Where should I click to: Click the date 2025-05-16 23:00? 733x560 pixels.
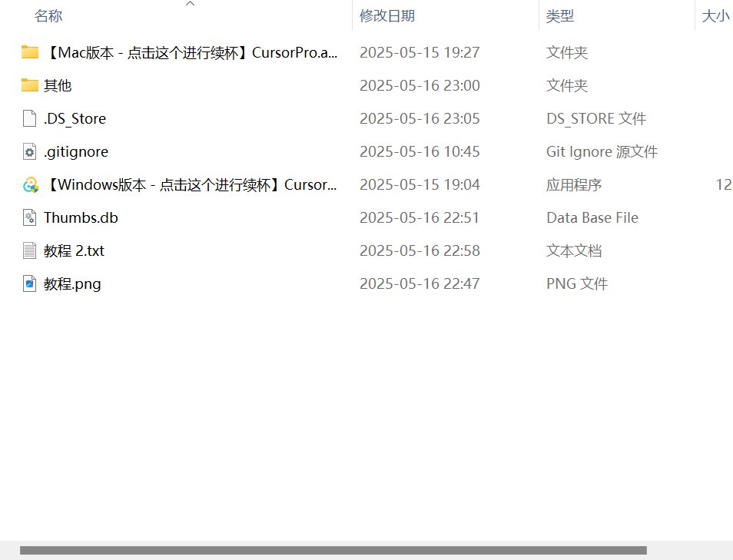pyautogui.click(x=420, y=85)
